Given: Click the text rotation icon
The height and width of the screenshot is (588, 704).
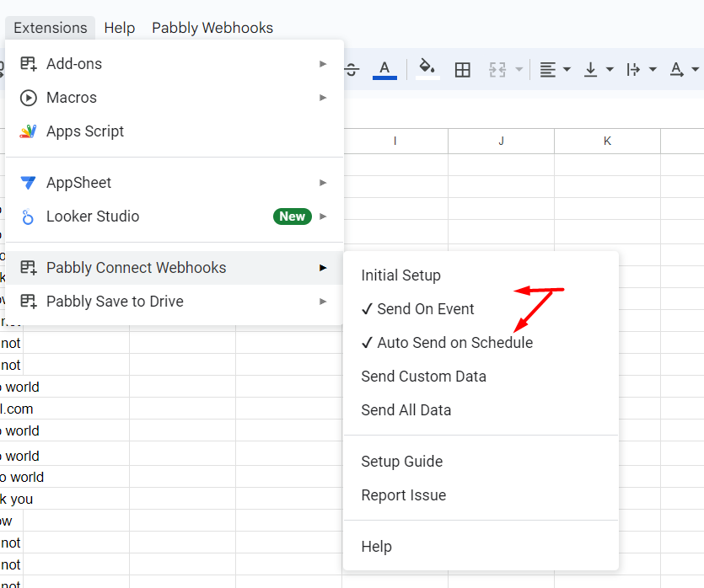Looking at the screenshot, I should pos(677,70).
